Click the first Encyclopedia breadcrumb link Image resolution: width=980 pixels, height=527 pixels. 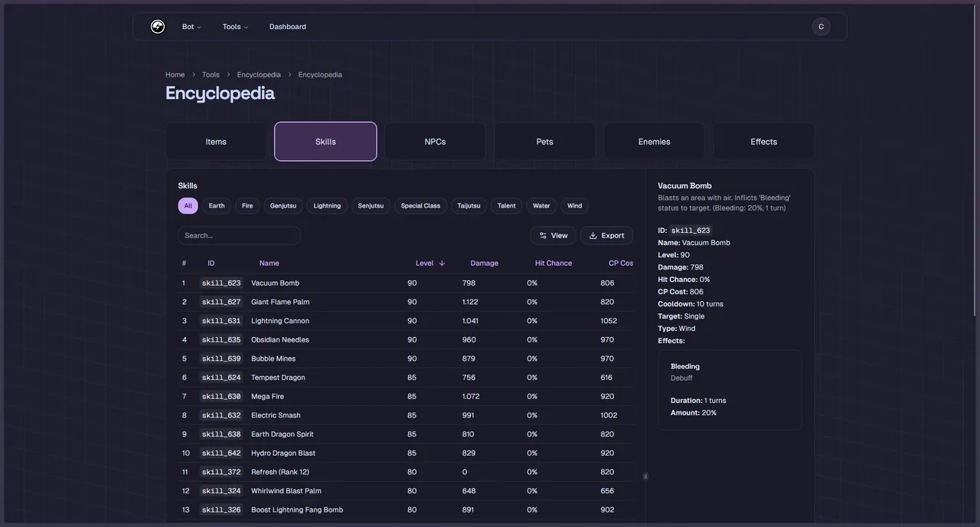(259, 74)
